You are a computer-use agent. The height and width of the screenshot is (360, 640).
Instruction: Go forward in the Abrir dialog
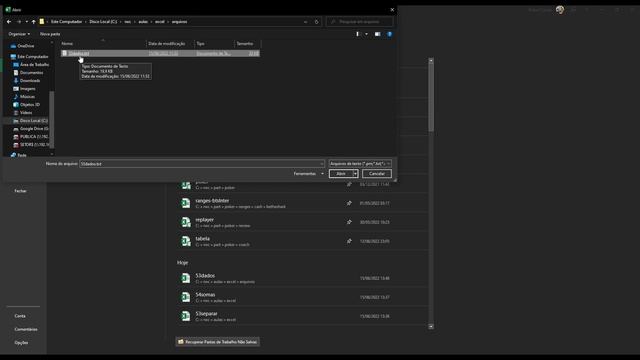tap(19, 22)
